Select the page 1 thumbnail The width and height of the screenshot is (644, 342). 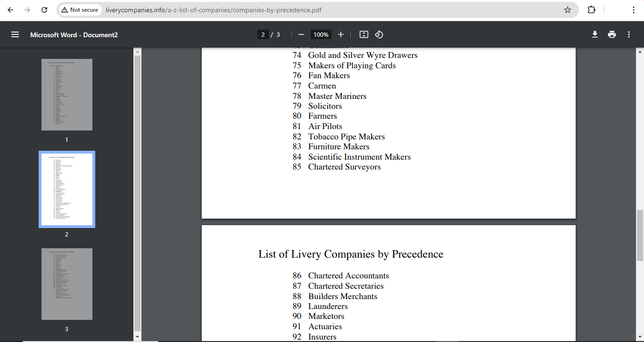[x=67, y=95]
